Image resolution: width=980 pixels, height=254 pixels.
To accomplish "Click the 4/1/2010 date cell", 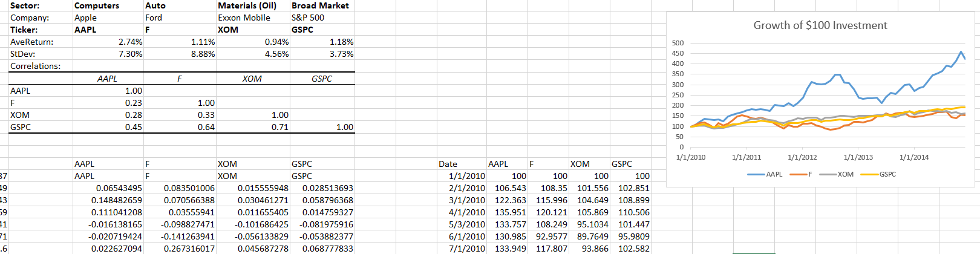I will click(x=466, y=212).
